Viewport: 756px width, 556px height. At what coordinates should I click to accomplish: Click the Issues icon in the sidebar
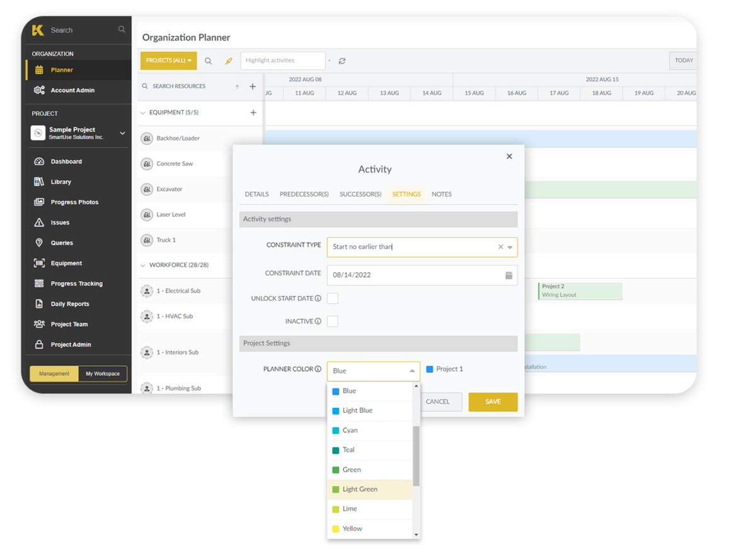point(39,222)
